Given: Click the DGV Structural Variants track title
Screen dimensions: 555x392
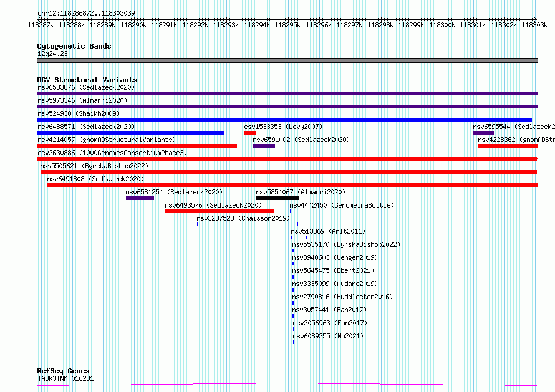Looking at the screenshot, I should (x=87, y=80).
